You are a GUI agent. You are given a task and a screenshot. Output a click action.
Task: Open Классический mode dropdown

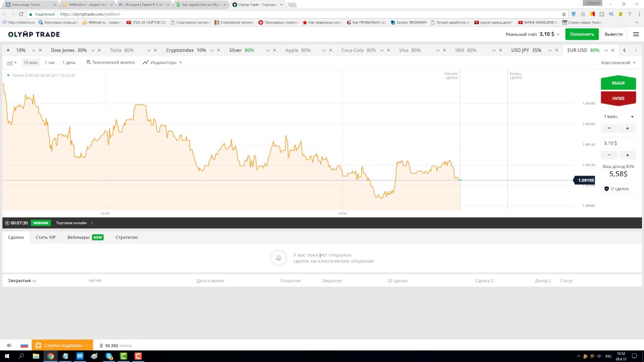[618, 63]
